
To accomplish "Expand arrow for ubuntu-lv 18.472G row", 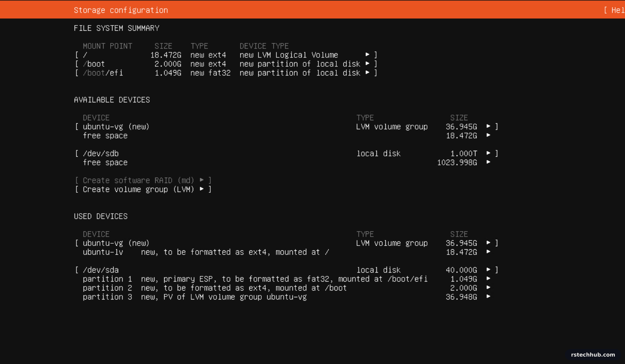I will [488, 252].
